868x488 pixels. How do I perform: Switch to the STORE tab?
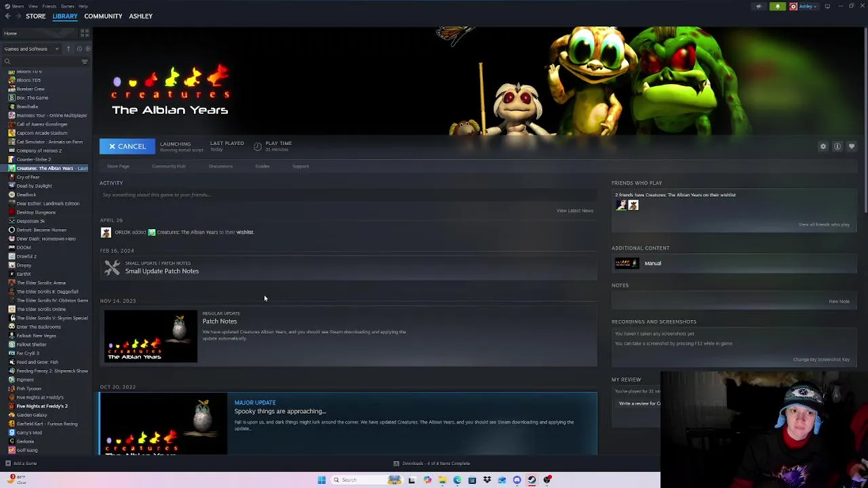(x=35, y=16)
